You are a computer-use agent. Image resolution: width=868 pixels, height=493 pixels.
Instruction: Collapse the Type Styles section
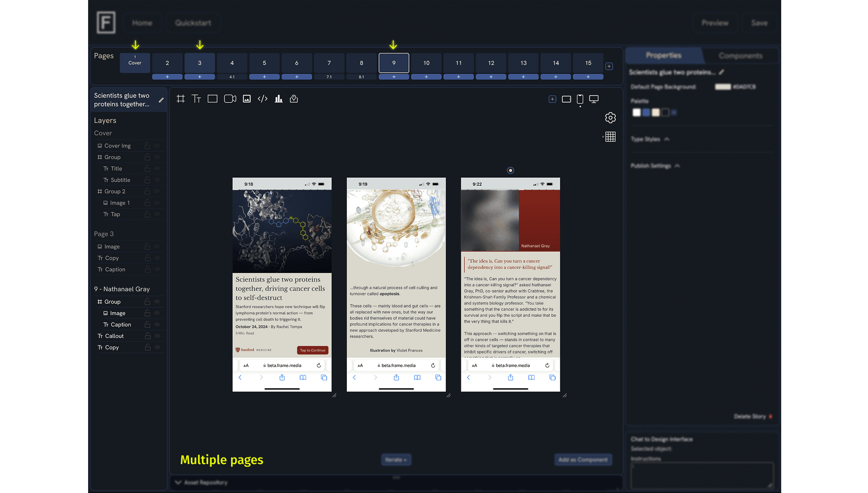click(x=668, y=139)
